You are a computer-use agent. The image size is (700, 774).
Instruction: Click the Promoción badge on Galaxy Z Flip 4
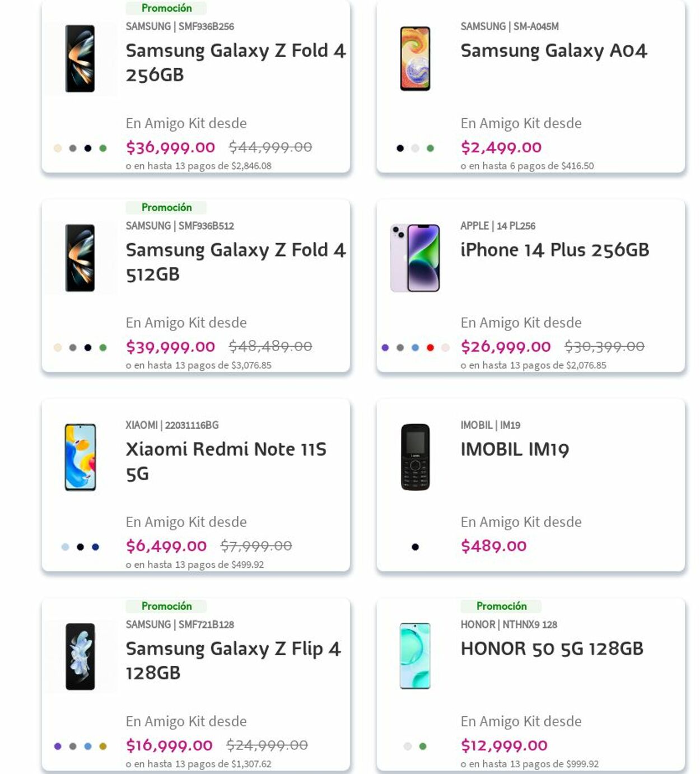point(166,606)
